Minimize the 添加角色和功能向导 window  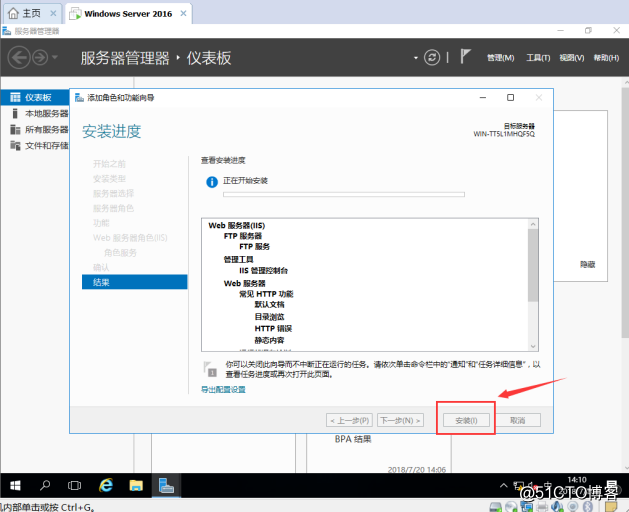pos(483,98)
